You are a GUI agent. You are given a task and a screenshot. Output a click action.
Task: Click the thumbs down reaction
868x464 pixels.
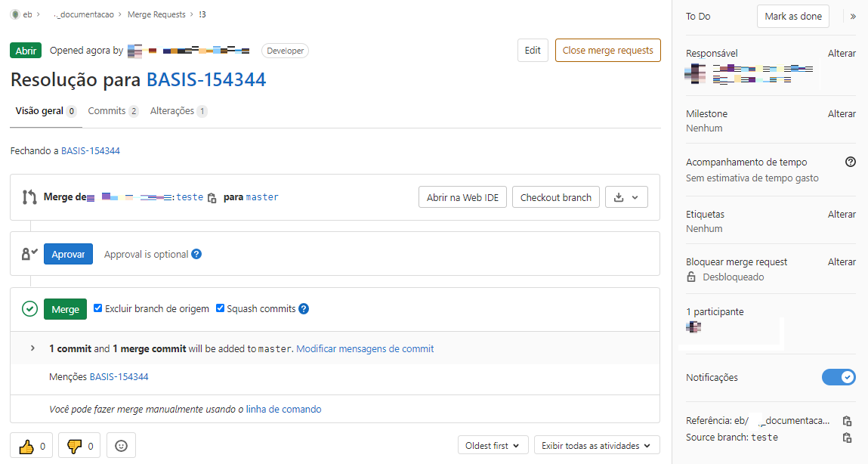pyautogui.click(x=75, y=445)
